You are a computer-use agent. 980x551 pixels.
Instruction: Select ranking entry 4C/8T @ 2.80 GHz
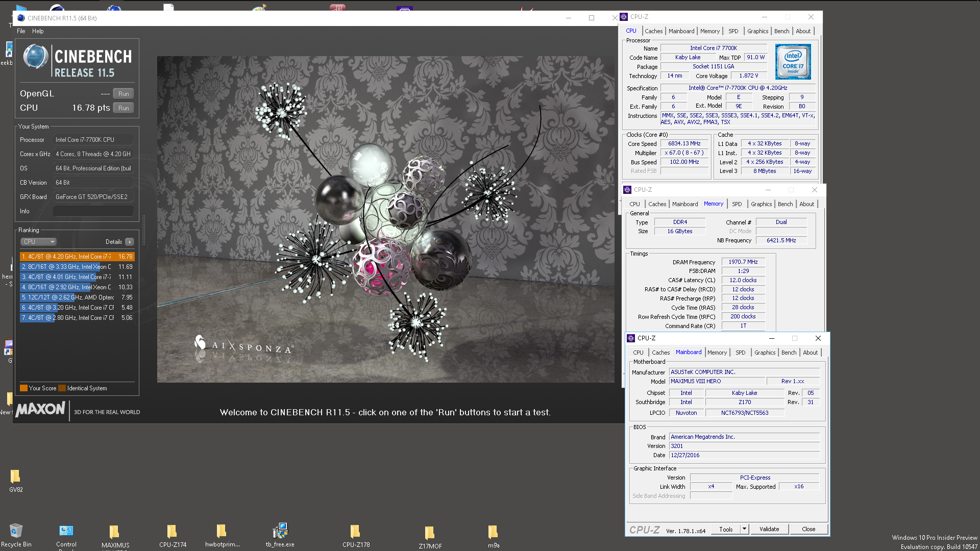(77, 318)
